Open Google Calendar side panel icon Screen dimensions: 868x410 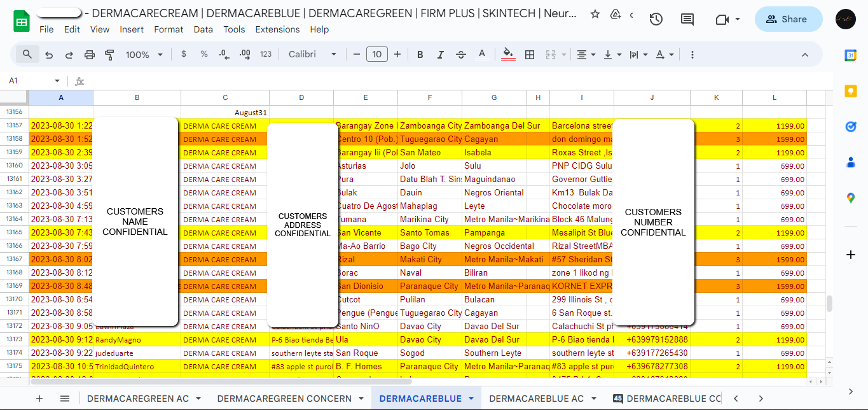coord(851,55)
